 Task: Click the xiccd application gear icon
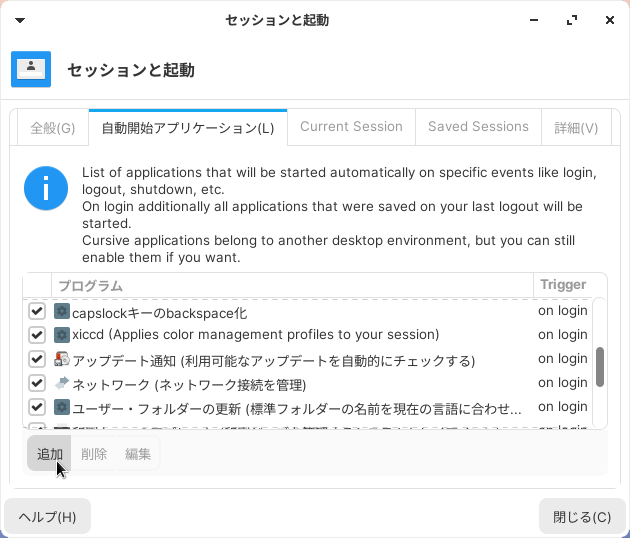[x=62, y=334]
